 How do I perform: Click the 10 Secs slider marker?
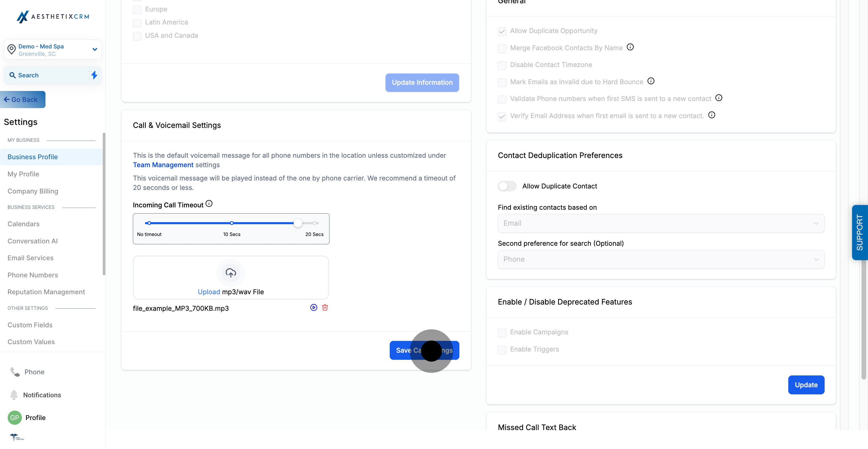pyautogui.click(x=231, y=223)
